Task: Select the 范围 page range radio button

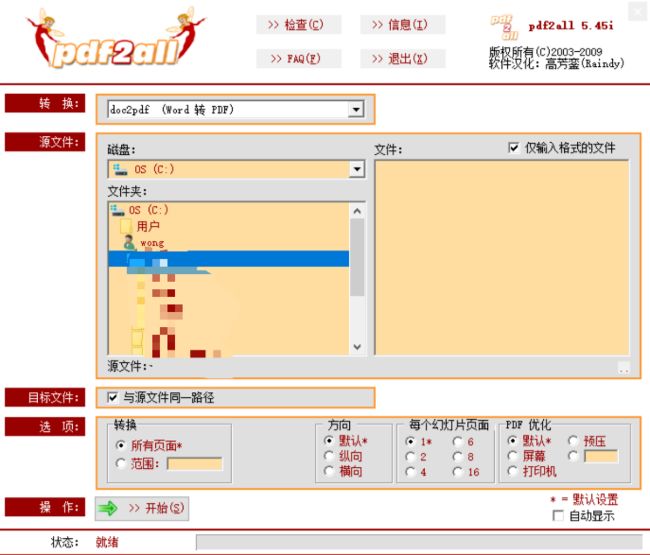Action: pyautogui.click(x=121, y=463)
